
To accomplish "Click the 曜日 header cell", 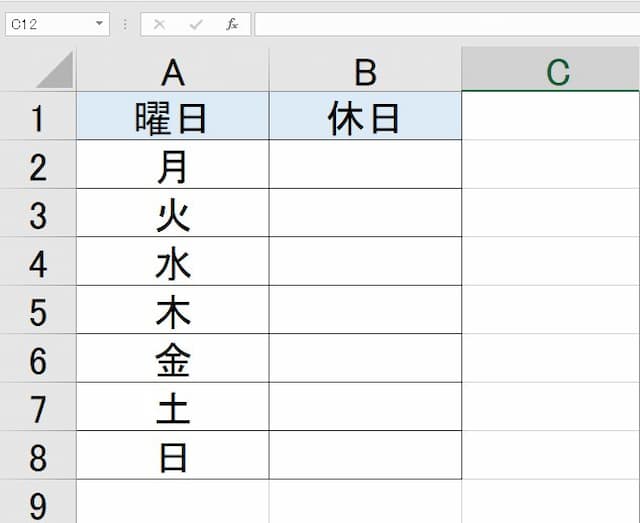I will click(172, 118).
